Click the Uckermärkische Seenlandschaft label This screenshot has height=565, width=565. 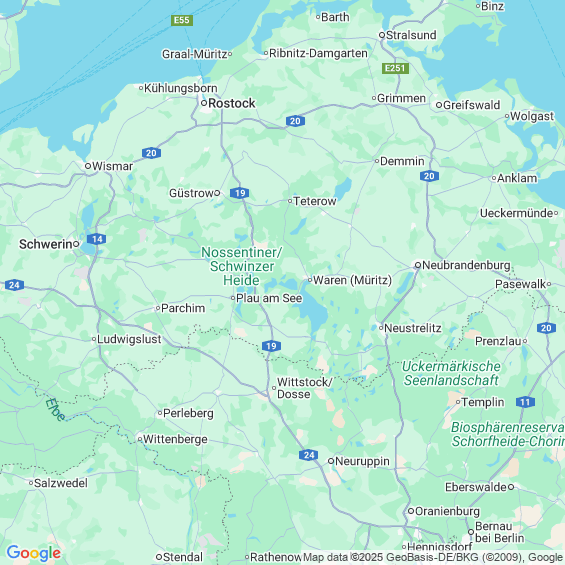tap(451, 373)
